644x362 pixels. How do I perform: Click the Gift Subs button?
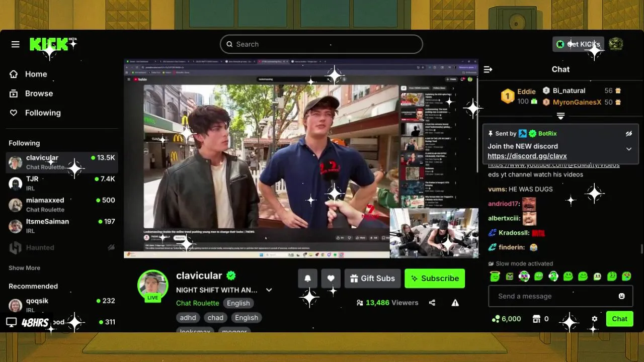tap(372, 278)
